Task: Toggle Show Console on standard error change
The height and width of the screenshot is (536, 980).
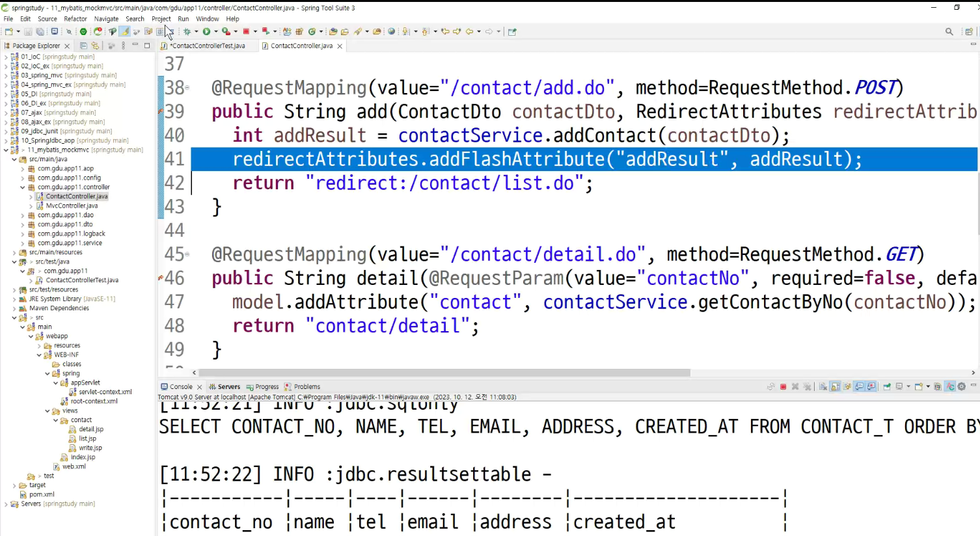Action: pyautogui.click(x=871, y=386)
